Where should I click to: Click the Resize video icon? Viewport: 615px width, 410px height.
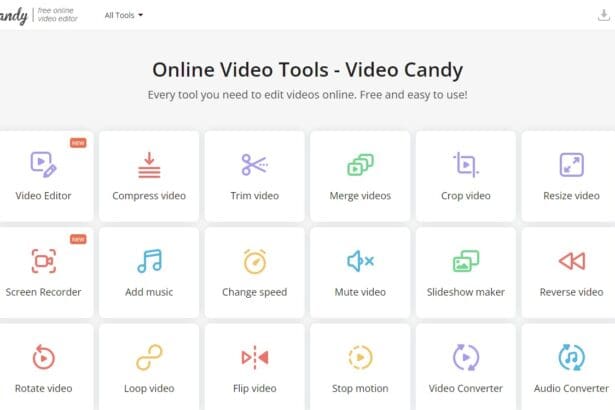(571, 164)
